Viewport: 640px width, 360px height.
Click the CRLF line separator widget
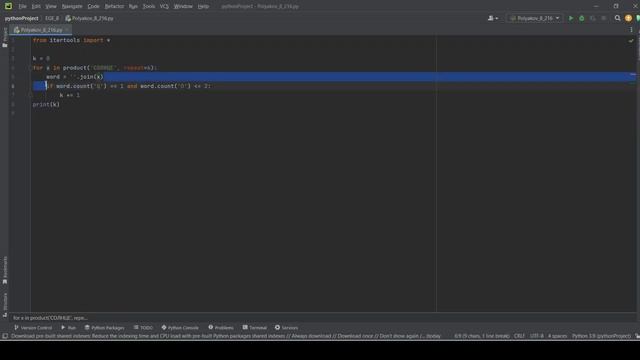click(519, 336)
